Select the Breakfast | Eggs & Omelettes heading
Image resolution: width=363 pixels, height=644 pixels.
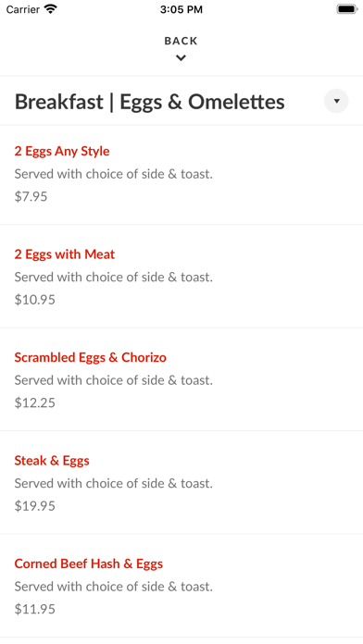[150, 102]
